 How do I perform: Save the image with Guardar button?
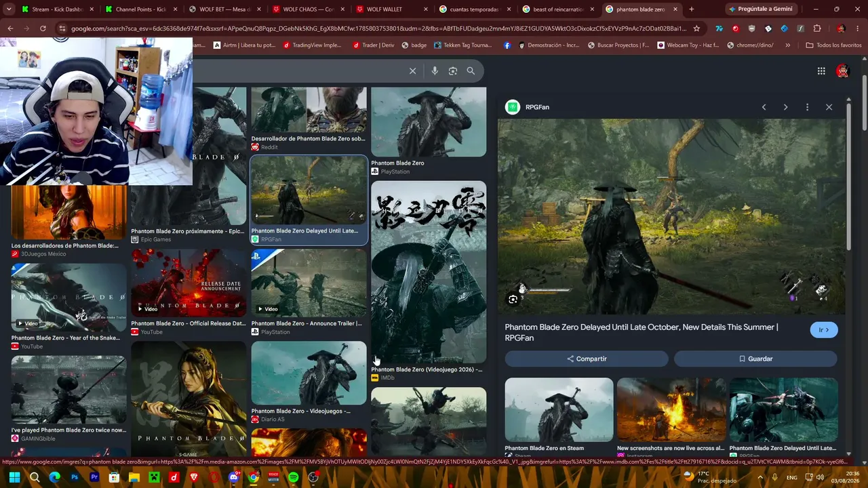[x=755, y=359]
